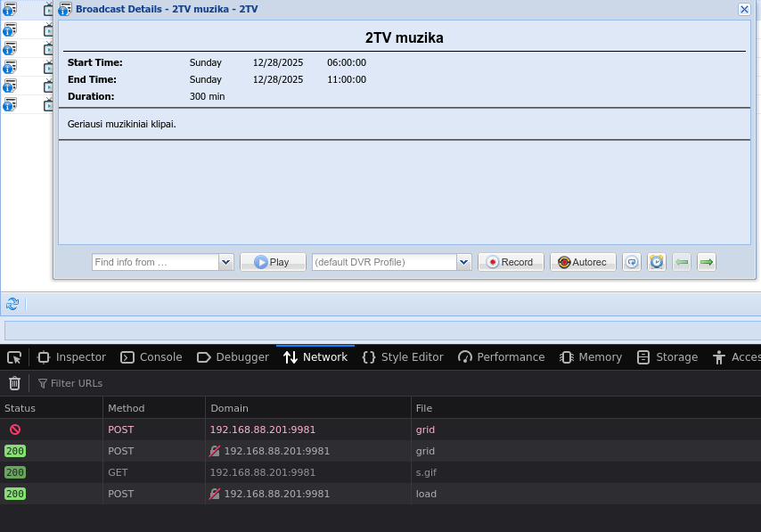Open the 'Find info from' dropdown arrow
The width and height of the screenshot is (761, 532).
point(225,262)
